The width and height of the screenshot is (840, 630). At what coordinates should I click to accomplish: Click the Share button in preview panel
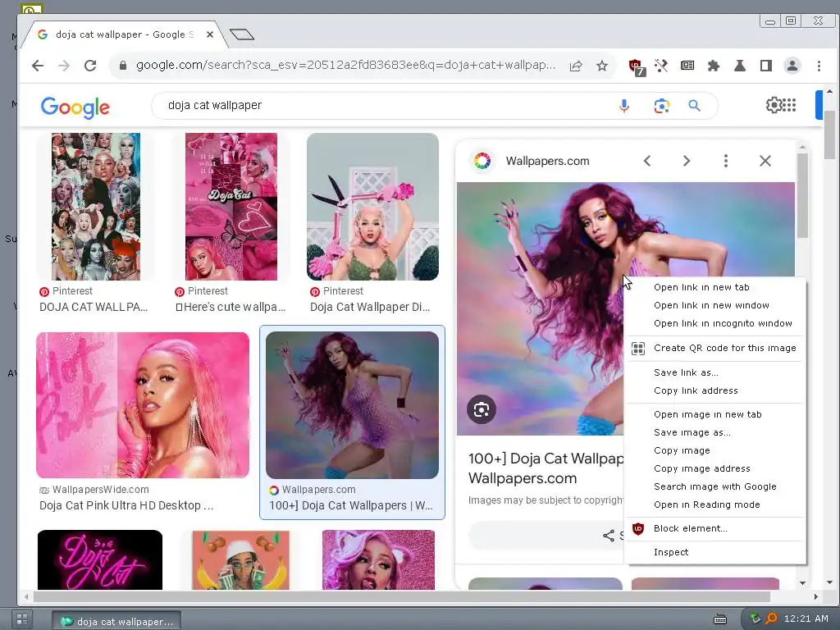[546, 535]
